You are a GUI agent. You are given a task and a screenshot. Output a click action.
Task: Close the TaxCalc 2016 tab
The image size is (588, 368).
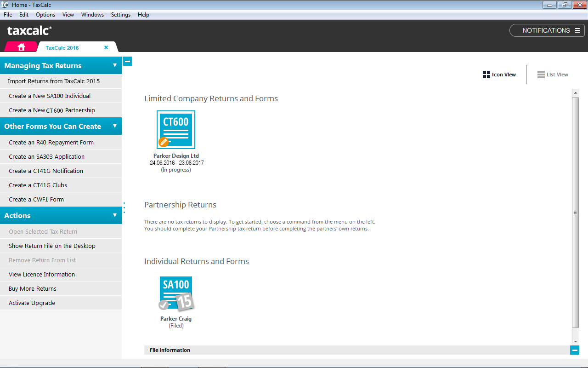106,47
